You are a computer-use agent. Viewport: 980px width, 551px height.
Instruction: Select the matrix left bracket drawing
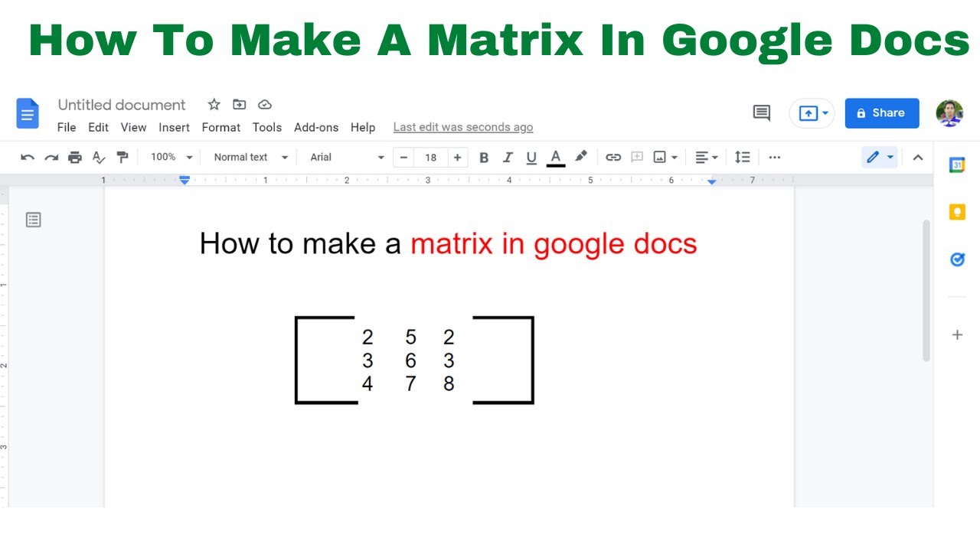pos(325,360)
